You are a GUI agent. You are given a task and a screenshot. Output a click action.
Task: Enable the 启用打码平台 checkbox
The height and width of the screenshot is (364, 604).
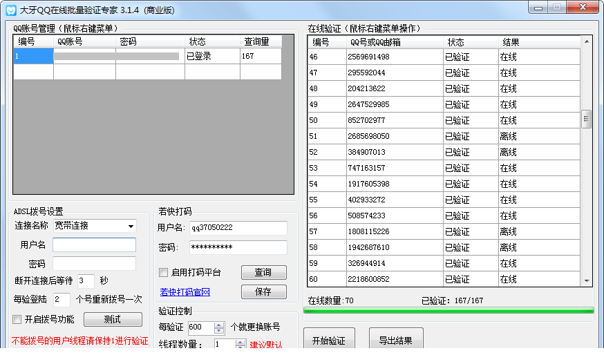pyautogui.click(x=163, y=273)
